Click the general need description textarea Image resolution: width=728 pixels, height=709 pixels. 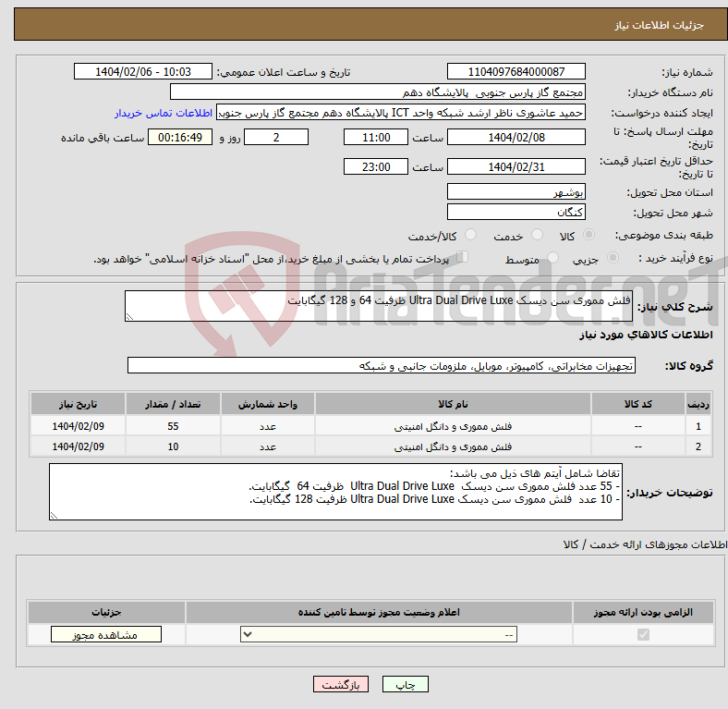(379, 306)
